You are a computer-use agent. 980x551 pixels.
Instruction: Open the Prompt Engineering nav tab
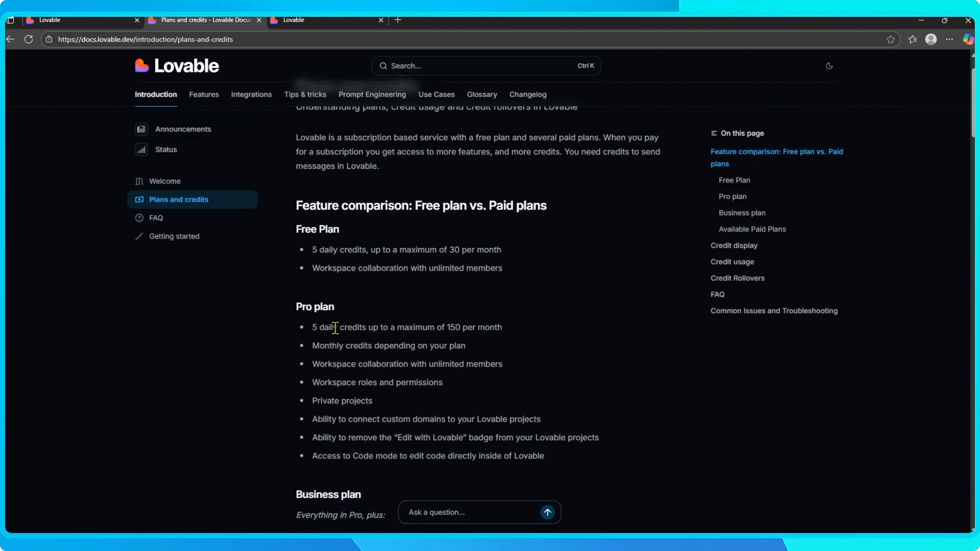(x=372, y=94)
